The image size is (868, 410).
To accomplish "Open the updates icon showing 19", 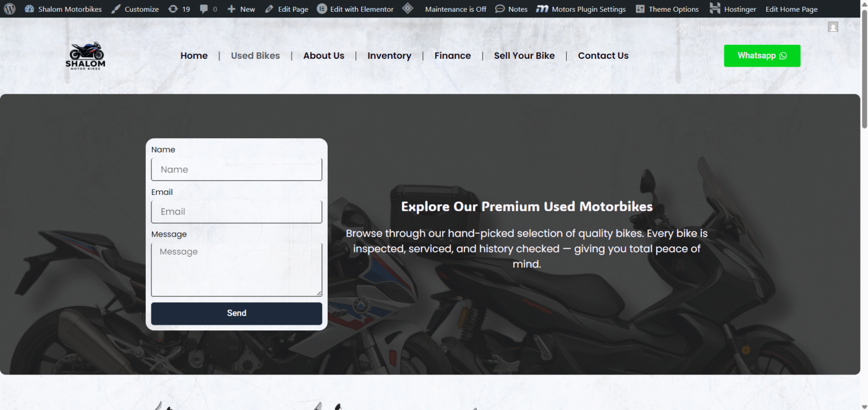I will point(179,8).
